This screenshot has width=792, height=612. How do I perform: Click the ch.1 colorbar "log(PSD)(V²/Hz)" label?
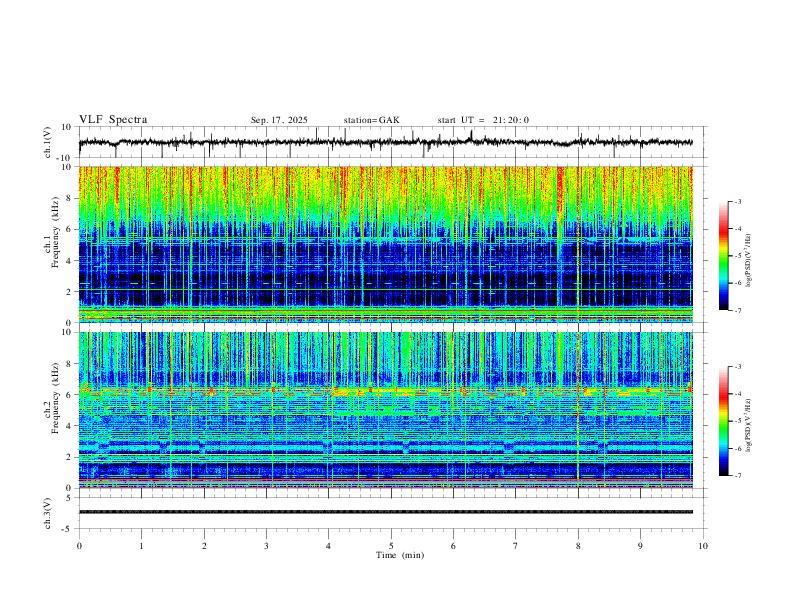(x=749, y=260)
